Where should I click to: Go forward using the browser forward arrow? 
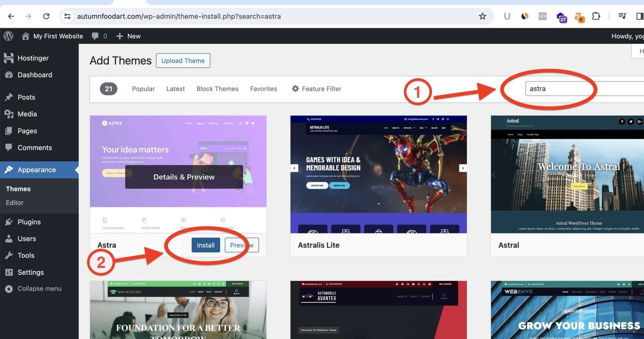pyautogui.click(x=28, y=16)
